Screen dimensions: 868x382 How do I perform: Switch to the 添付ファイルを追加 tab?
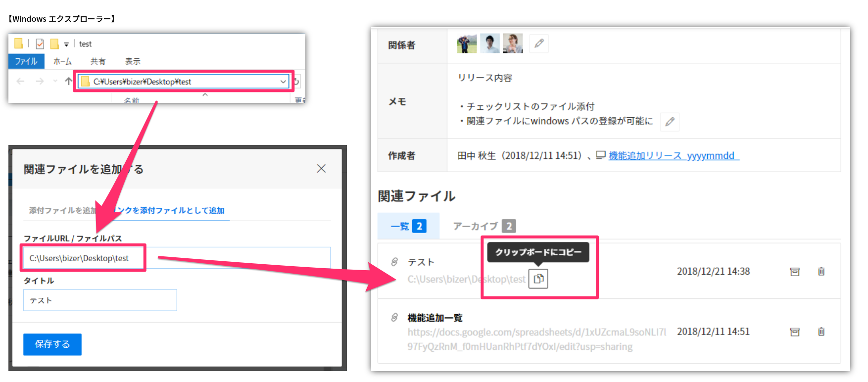point(62,210)
